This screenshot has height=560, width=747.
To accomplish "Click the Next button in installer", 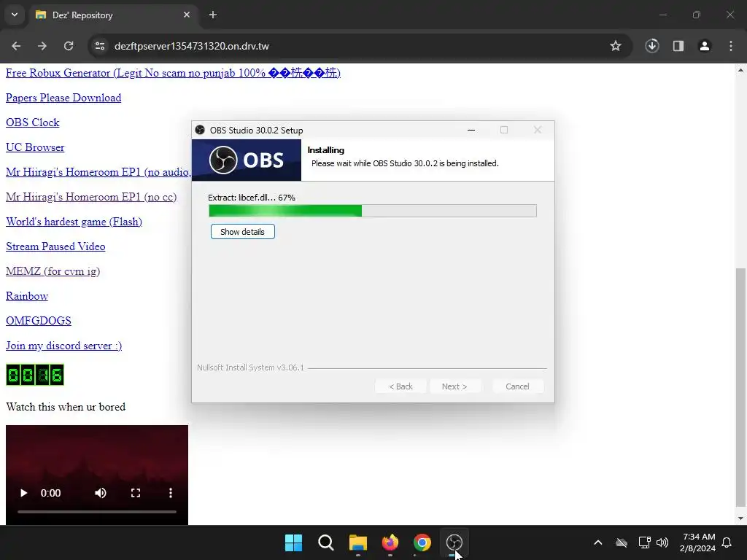I will (x=454, y=386).
